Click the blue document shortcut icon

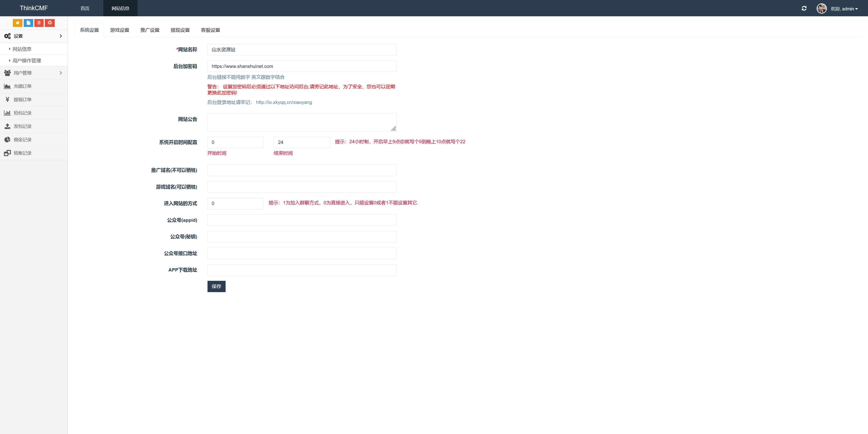(x=28, y=23)
